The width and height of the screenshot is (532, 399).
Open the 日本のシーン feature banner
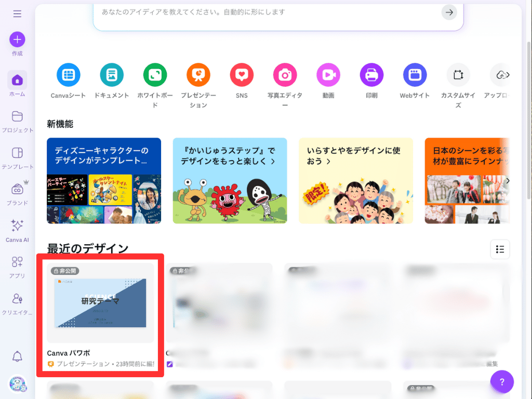[467, 180]
